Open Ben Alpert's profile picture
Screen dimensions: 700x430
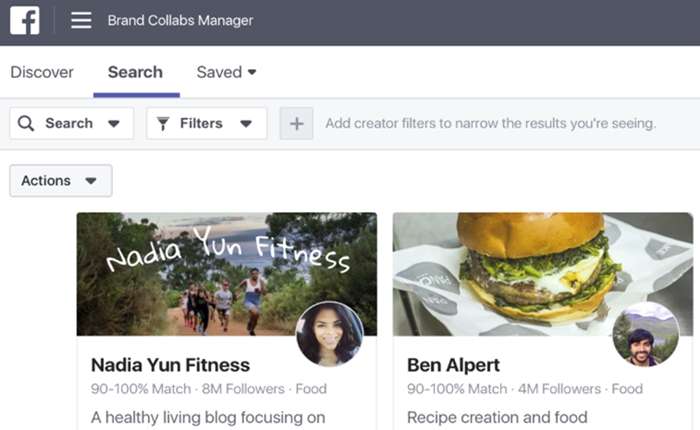click(x=646, y=334)
